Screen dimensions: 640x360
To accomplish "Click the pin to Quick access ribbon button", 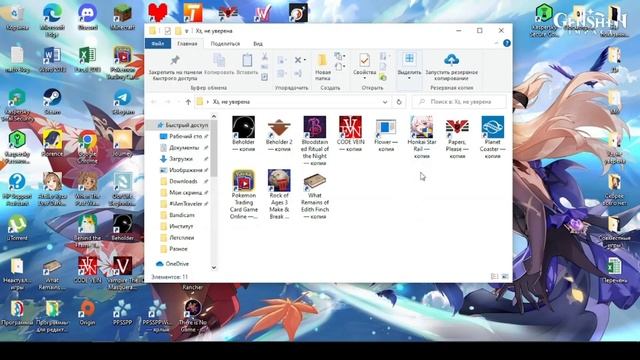I will coord(175,67).
